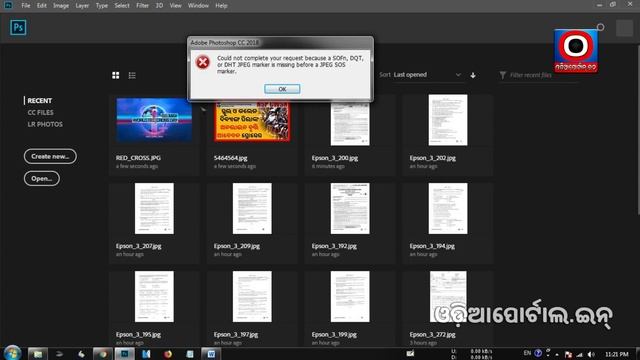Viewport: 640px width, 360px height.
Task: Click OK in the Photoshop error dialog
Action: [282, 89]
